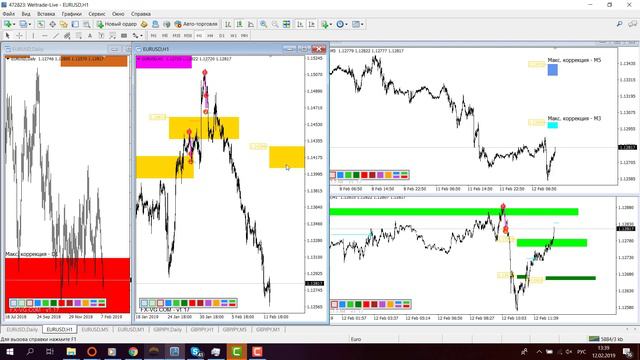Zoom in on the chart
This screenshot has height=360, width=640.
(x=264, y=24)
